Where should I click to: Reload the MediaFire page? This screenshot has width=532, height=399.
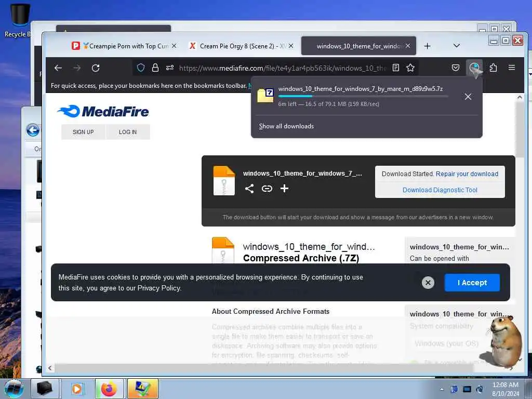coord(96,68)
